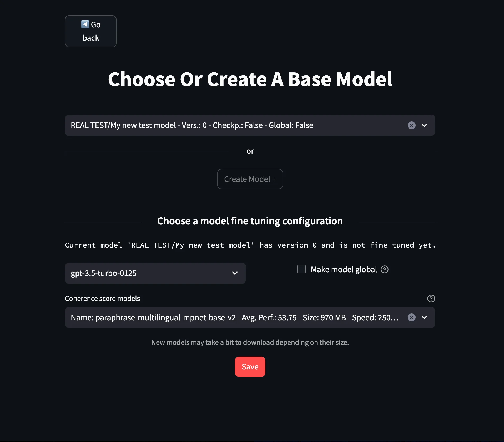Click the back arrow icon in Go back button
This screenshot has width=504, height=442.
[85, 24]
